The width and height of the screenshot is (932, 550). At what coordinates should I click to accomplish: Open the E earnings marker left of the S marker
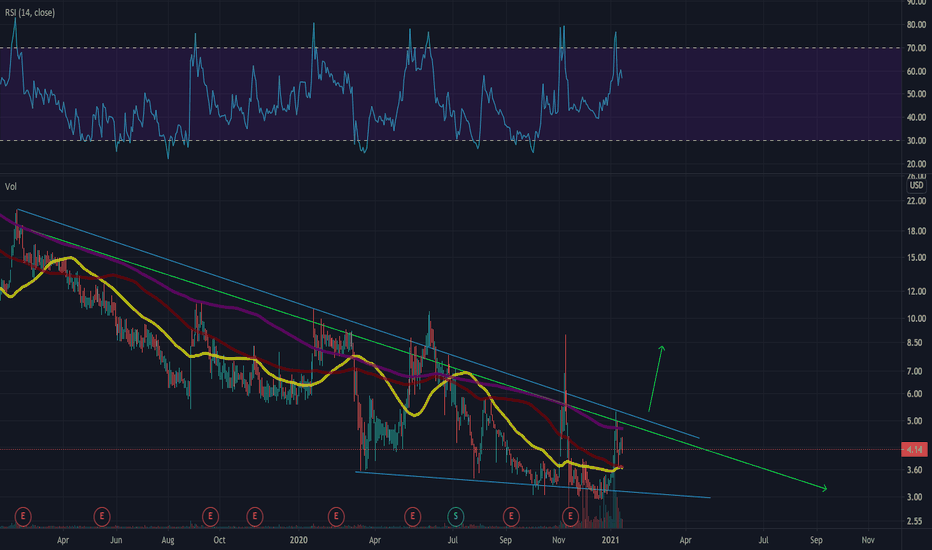tap(413, 516)
